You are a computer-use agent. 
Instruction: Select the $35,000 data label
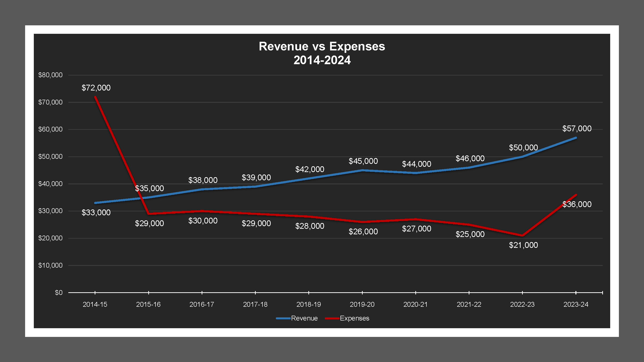[149, 188]
